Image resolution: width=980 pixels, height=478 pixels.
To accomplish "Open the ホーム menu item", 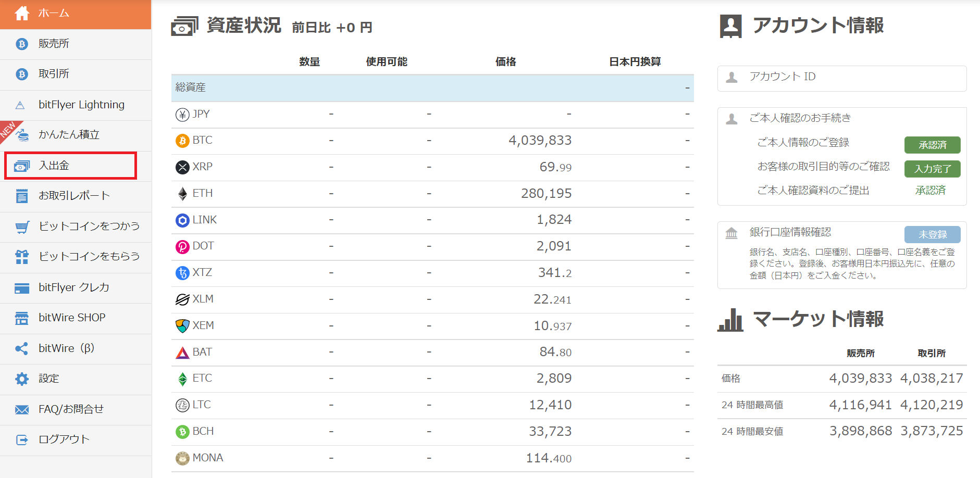I will point(76,14).
